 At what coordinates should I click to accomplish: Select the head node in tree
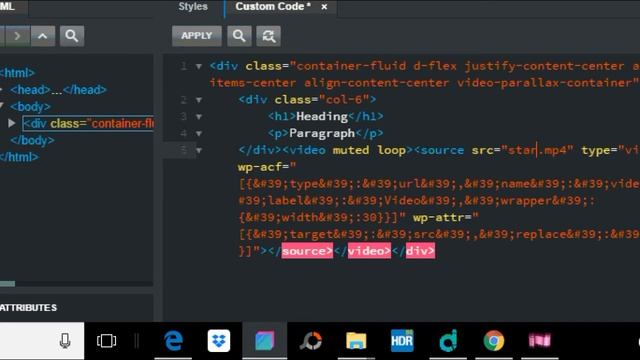tap(58, 90)
